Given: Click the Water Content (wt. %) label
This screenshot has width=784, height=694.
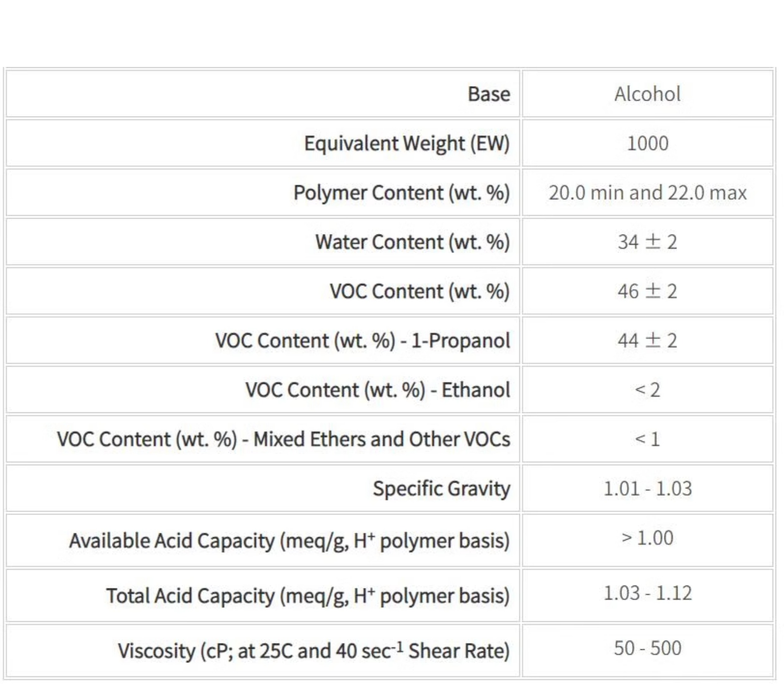Looking at the screenshot, I should click(412, 242).
